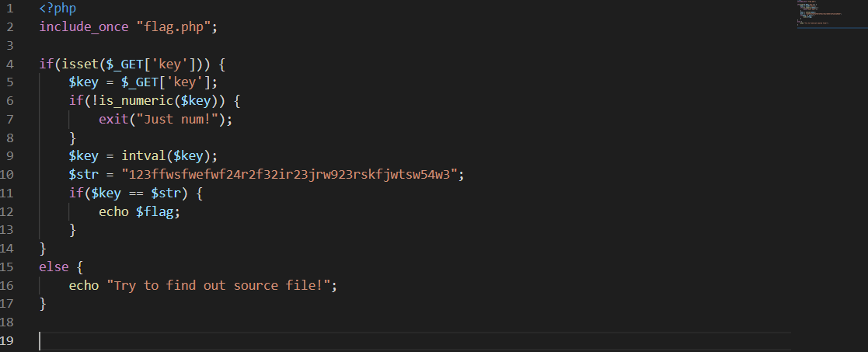Click the echo $flag statement

coord(140,211)
